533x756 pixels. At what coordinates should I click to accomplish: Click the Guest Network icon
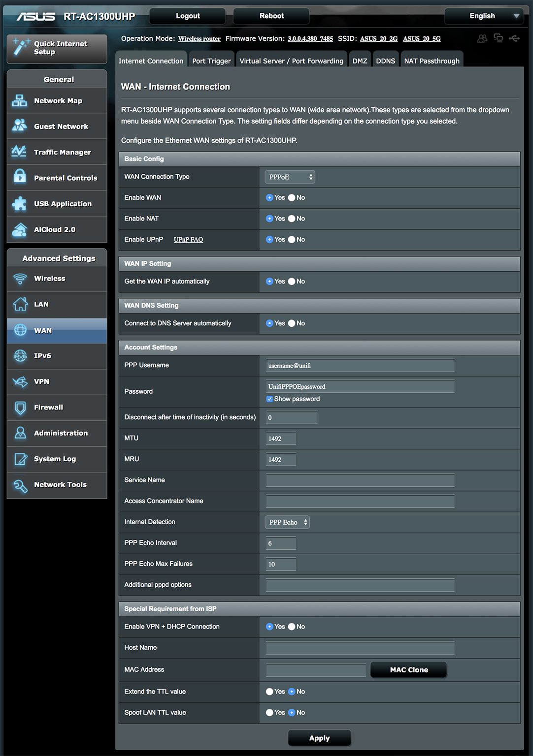click(x=20, y=126)
